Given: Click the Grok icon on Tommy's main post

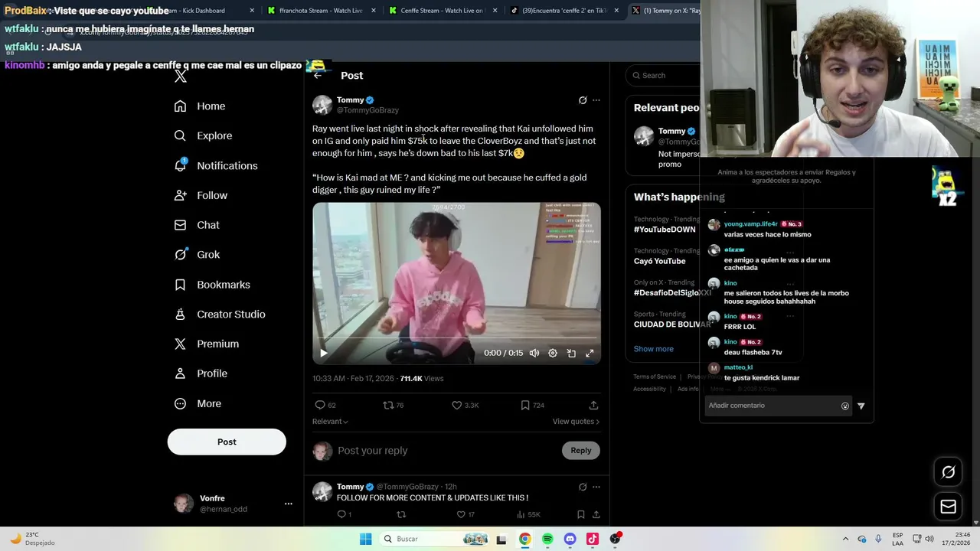Looking at the screenshot, I should 583,100.
